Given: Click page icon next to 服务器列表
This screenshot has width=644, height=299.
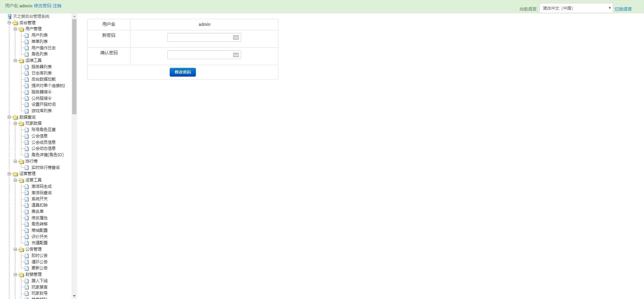Looking at the screenshot, I should click(27, 67).
